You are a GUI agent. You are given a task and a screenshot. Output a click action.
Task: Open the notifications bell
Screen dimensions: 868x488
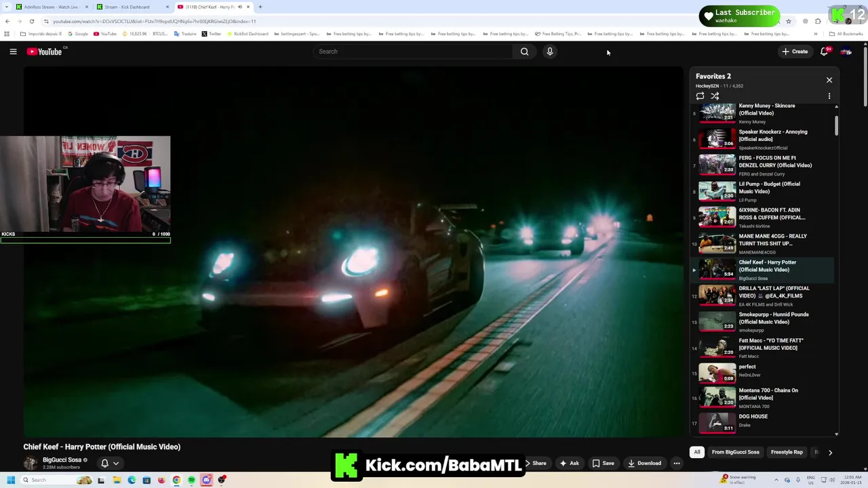824,52
